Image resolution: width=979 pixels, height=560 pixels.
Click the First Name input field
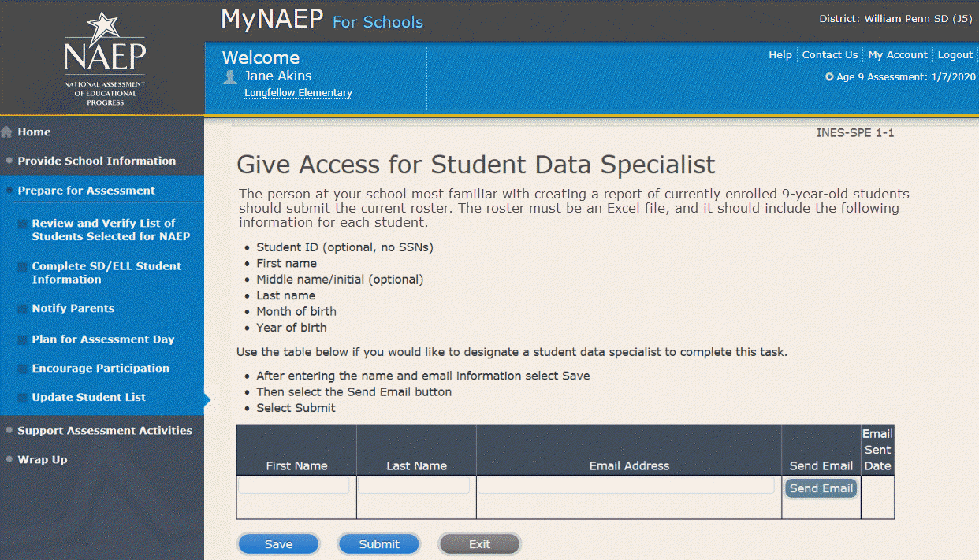(294, 486)
